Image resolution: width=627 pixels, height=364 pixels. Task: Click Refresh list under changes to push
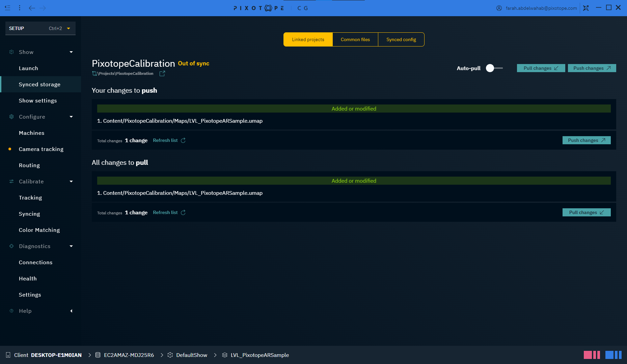165,140
